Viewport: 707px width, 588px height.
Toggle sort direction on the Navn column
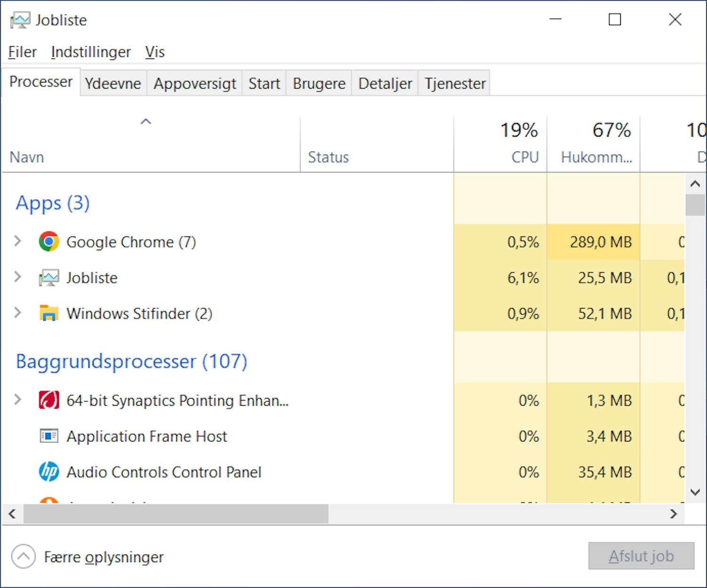[x=146, y=122]
